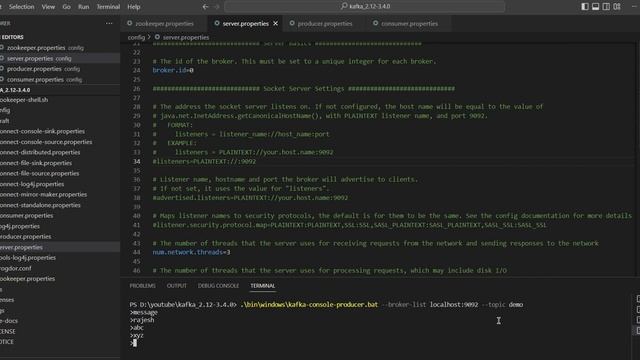The image size is (640, 360).
Task: Open connect-log4j.properties file
Action: click(60, 184)
